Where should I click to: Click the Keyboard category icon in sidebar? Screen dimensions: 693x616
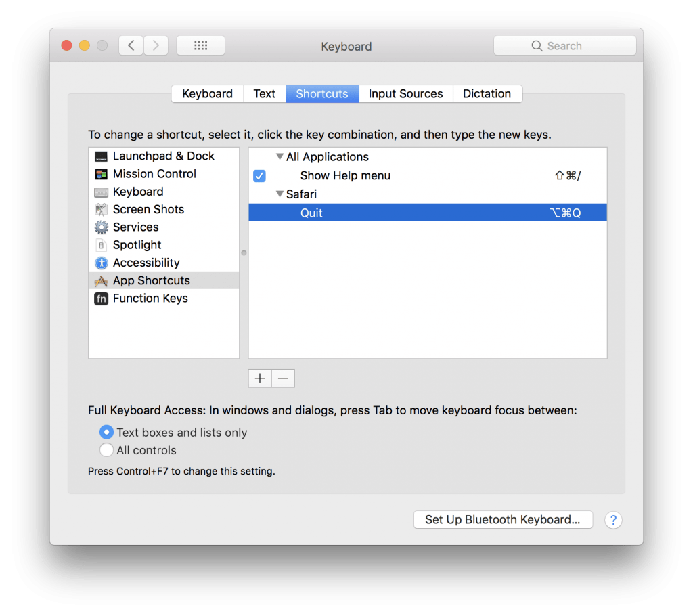102,192
